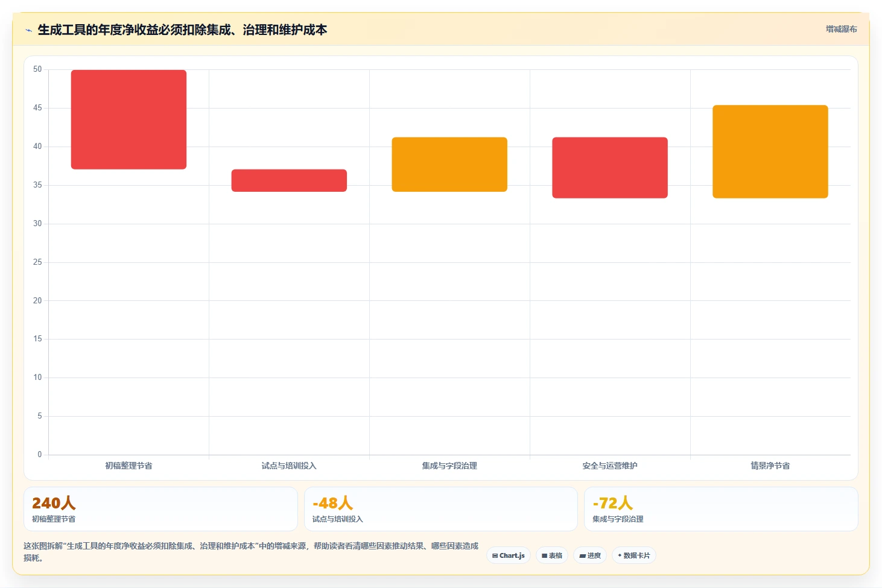
Task: Select the small red 试点与培训投入 bar
Action: pos(289,180)
